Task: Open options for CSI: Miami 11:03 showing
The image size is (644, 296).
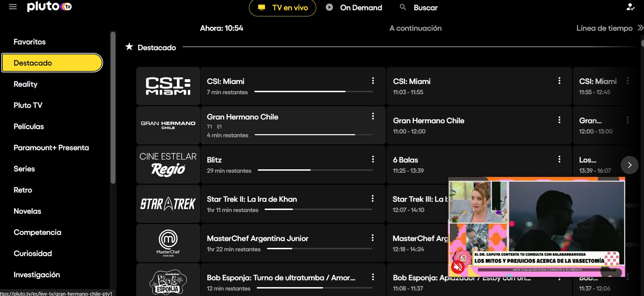Action: [x=559, y=81]
